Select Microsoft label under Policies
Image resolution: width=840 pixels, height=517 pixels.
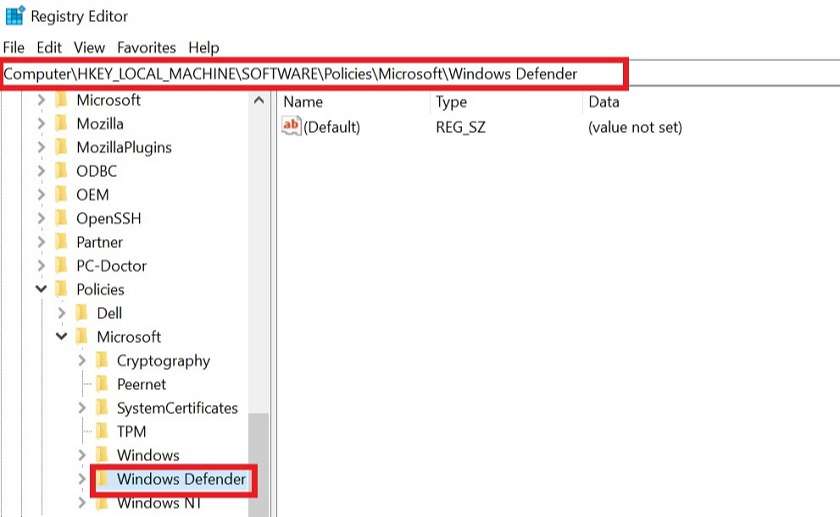tap(129, 336)
